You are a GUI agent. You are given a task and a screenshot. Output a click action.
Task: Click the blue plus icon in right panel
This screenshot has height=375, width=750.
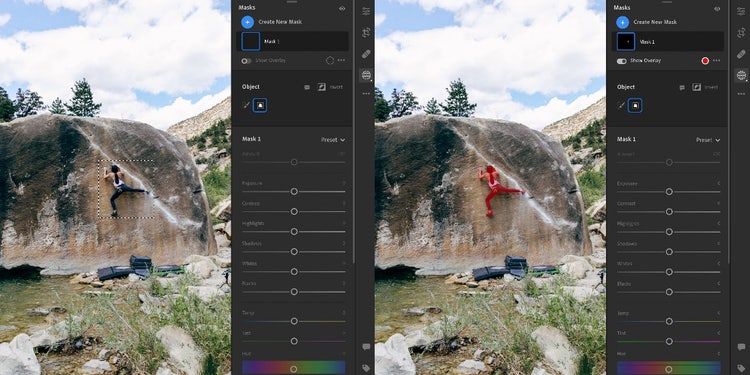tap(622, 22)
